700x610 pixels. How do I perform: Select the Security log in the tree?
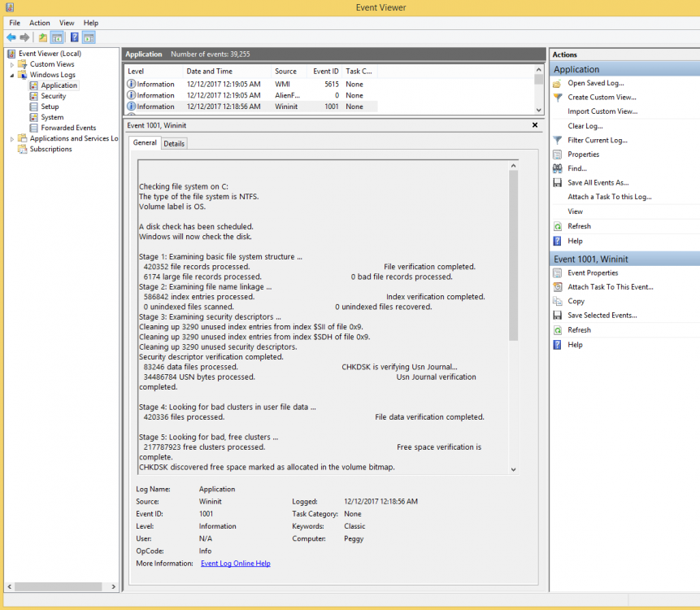tap(54, 96)
